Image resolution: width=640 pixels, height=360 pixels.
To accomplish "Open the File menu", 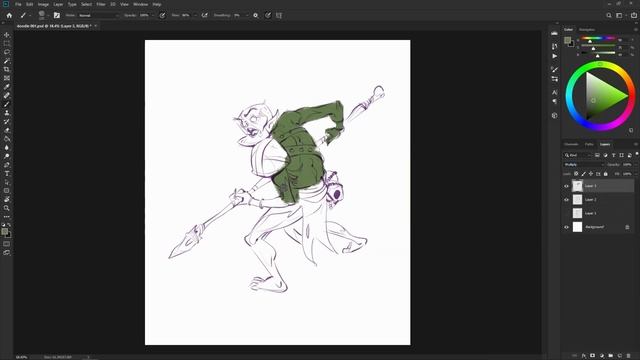I will click(18, 4).
